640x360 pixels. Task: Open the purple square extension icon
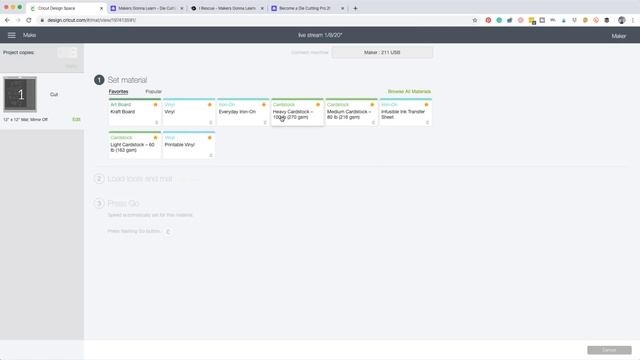click(x=542, y=20)
